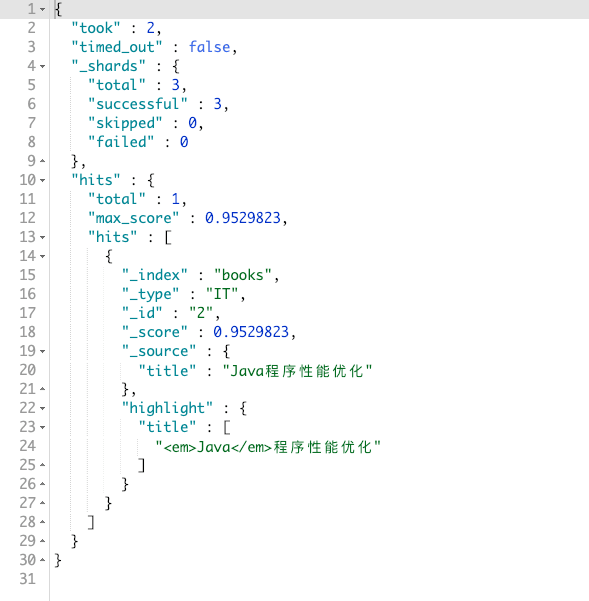Click the max_score value 0.9529823

click(x=243, y=218)
